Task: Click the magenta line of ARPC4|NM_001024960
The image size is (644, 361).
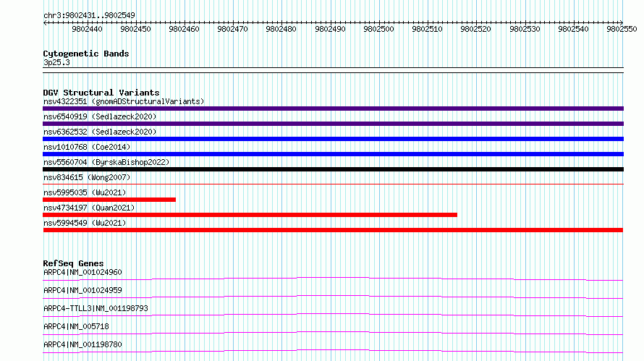Action: [x=333, y=279]
